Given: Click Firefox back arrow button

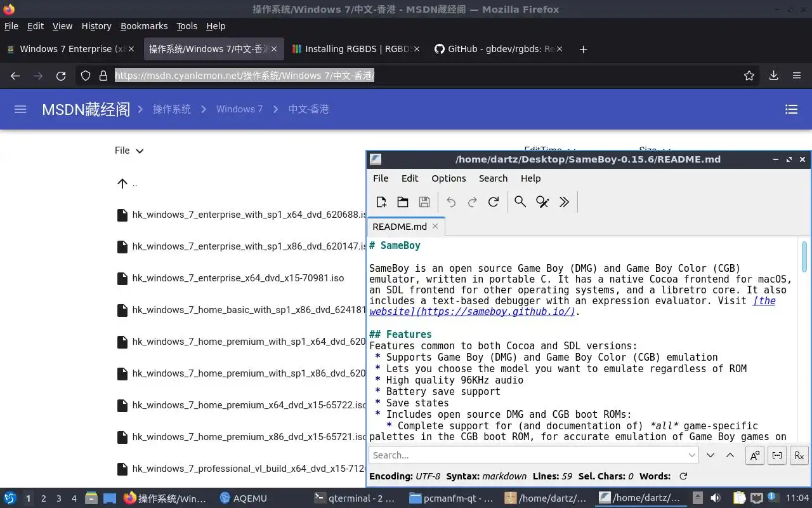Looking at the screenshot, I should [15, 76].
